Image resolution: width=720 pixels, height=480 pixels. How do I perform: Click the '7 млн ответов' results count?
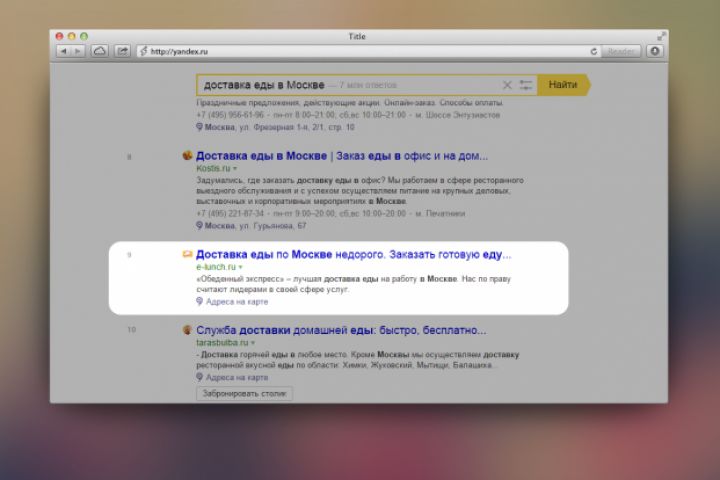point(368,85)
